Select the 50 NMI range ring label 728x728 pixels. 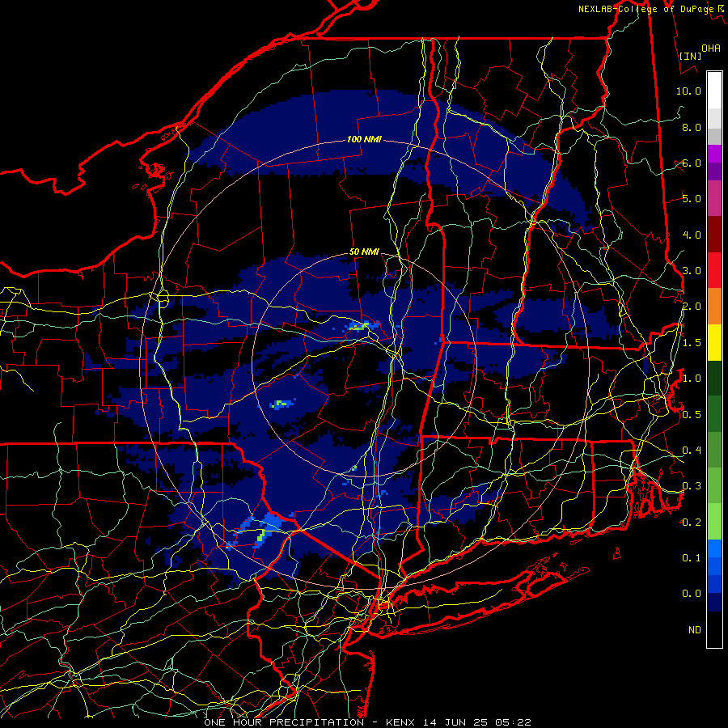[364, 252]
